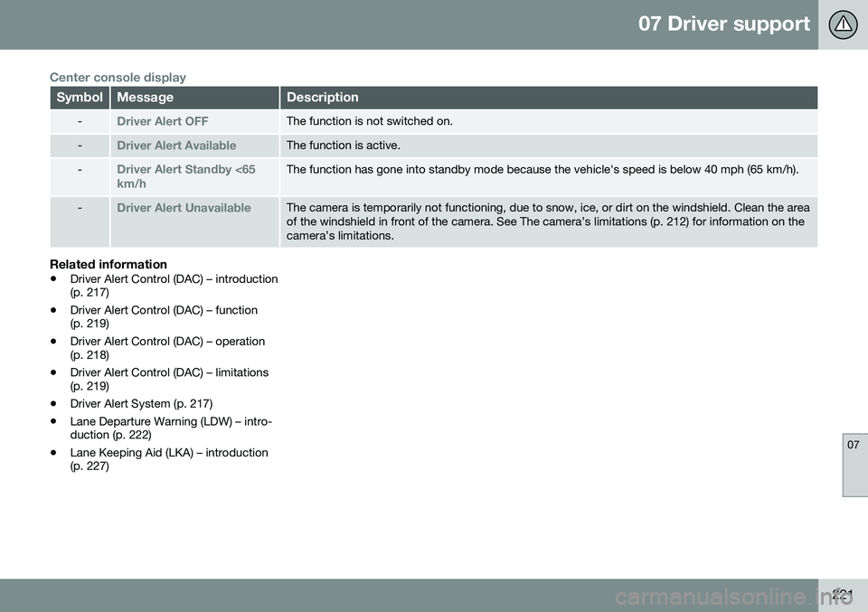Click the 'Message' column header
Viewport: 868px width, 612px height.
[x=195, y=98]
